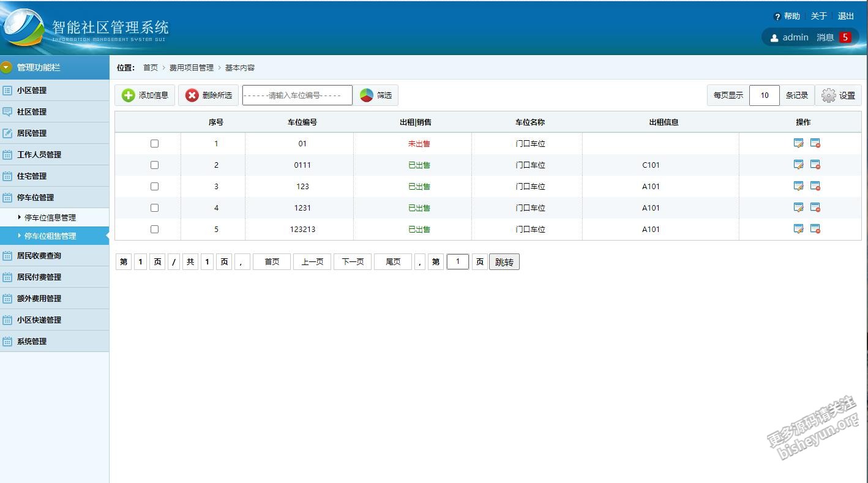The width and height of the screenshot is (868, 483).
Task: Click the green plus 添加信息 icon
Action: coord(128,95)
